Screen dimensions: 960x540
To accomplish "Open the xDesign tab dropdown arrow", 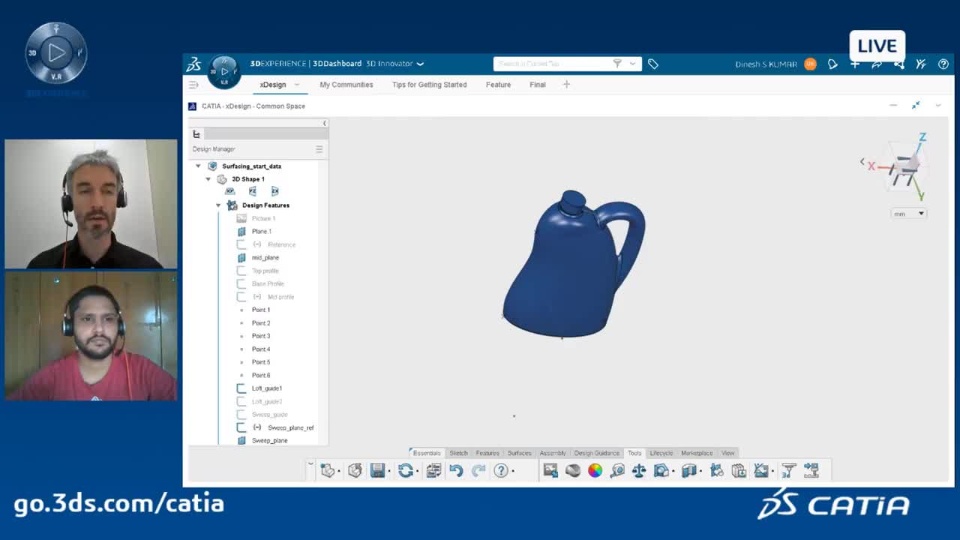I will pos(298,84).
